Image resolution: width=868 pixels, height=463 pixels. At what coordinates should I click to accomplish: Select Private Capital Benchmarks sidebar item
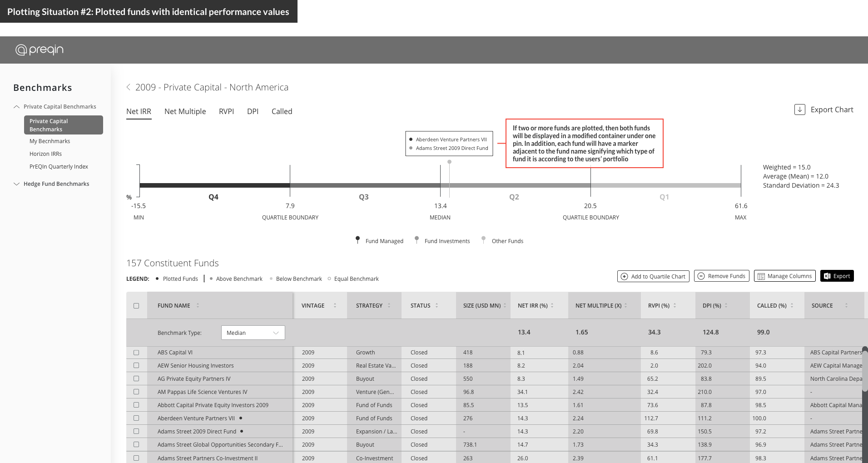pos(64,125)
